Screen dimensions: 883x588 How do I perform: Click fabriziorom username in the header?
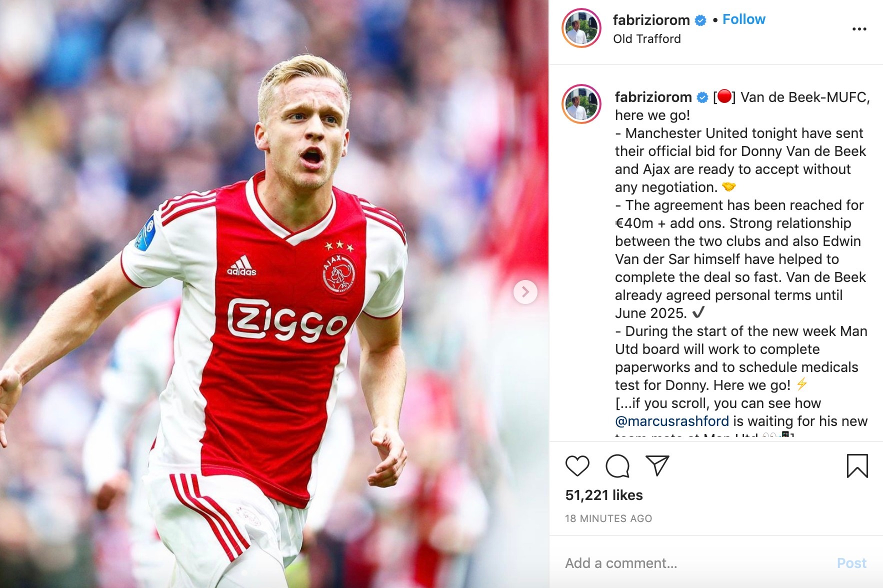651,20
